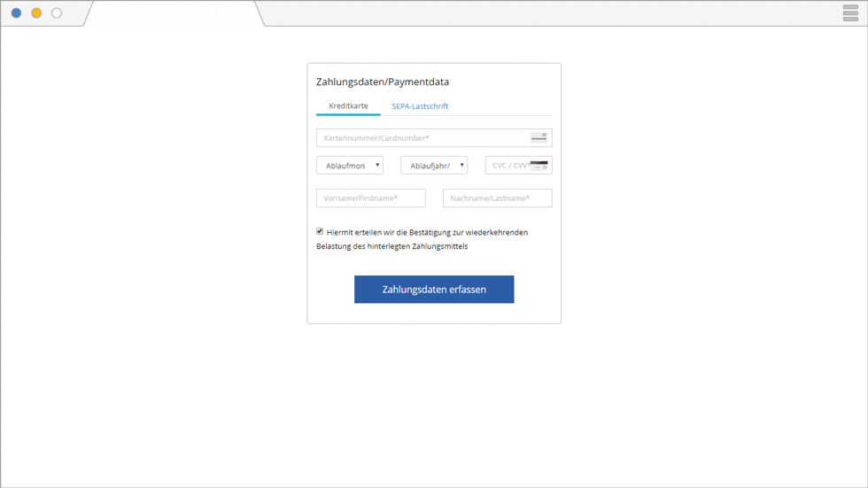Focus the Vorname/Firstname input

pyautogui.click(x=370, y=198)
